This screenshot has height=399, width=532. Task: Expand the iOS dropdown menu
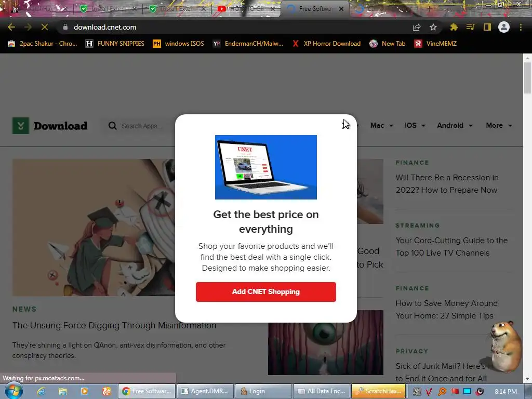click(415, 126)
